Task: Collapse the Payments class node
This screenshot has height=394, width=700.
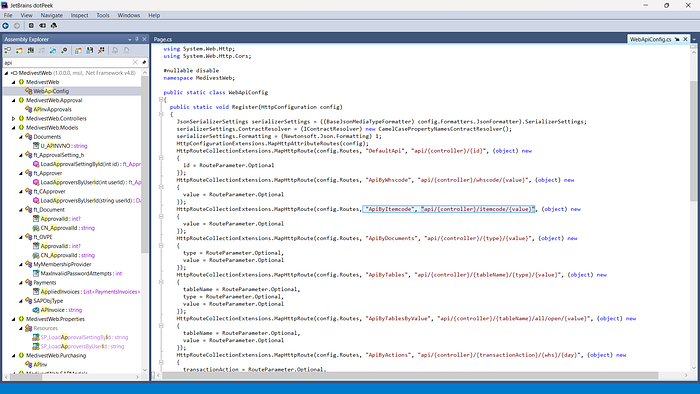Action: [21, 282]
